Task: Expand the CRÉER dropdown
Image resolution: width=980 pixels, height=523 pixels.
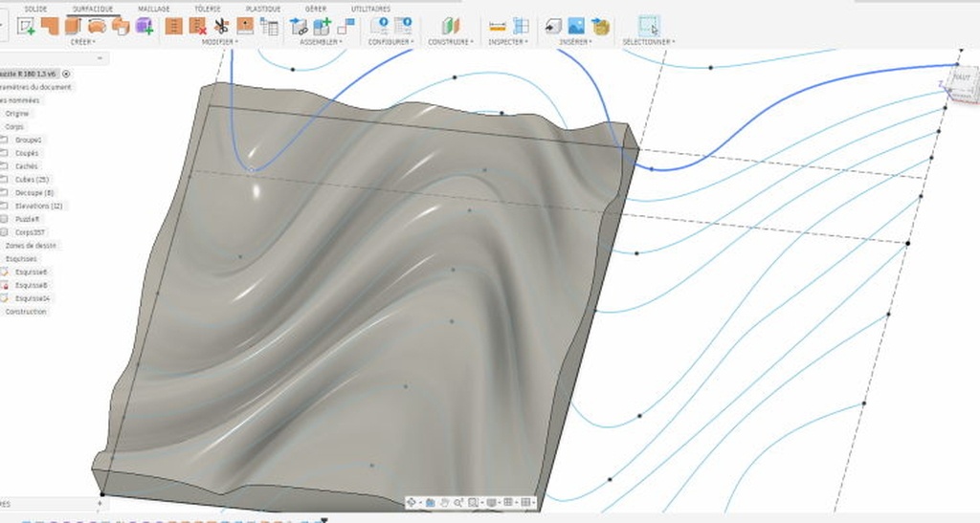Action: [82, 42]
